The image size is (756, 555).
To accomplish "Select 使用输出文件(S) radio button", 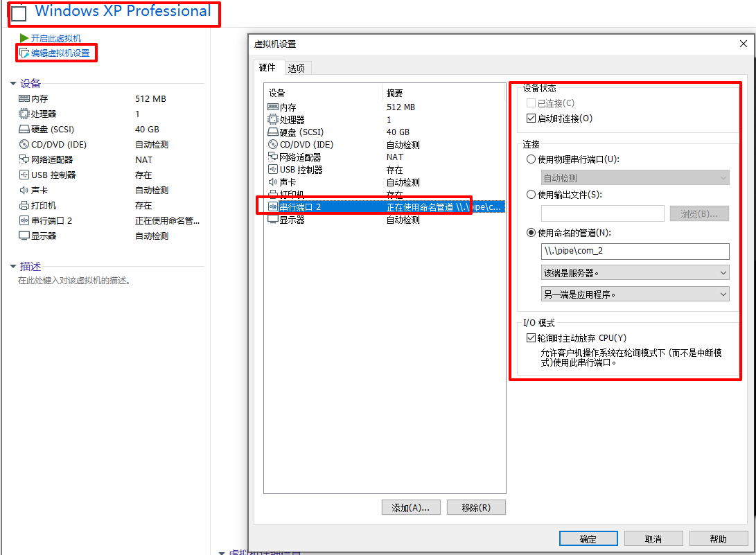I will click(x=531, y=194).
